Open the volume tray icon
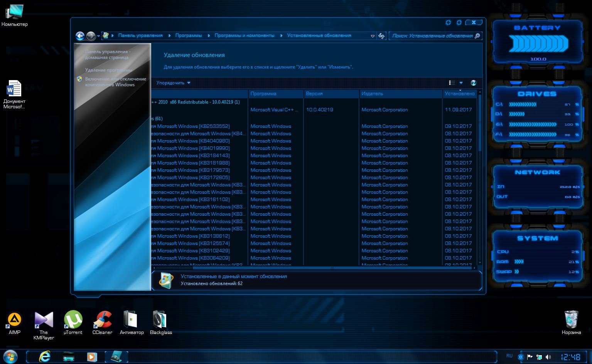This screenshot has width=592, height=364. point(548,357)
